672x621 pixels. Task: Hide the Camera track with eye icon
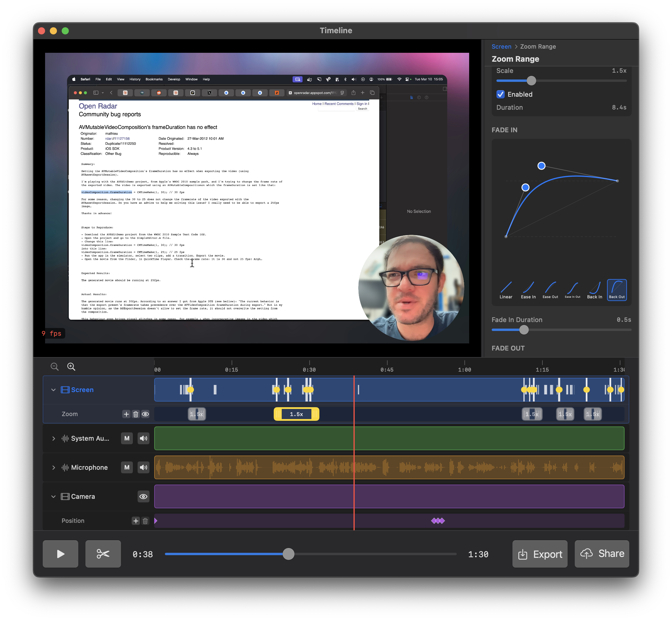point(144,497)
